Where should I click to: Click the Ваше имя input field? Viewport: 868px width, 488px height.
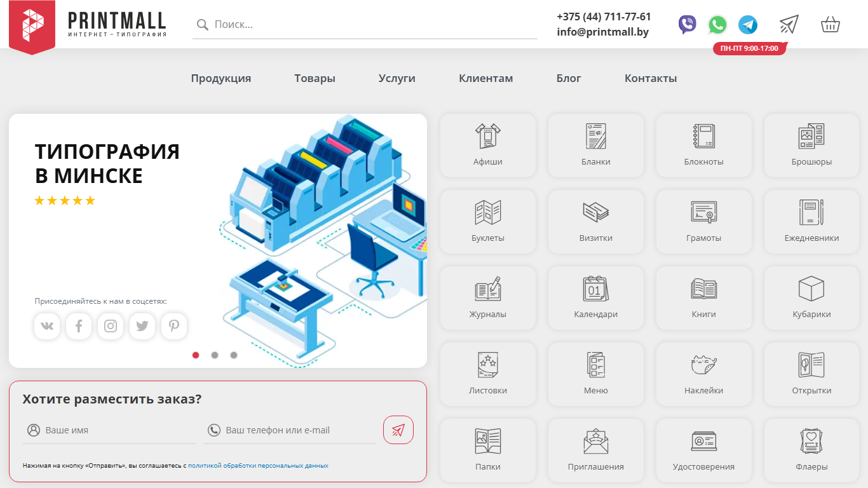coord(109,430)
